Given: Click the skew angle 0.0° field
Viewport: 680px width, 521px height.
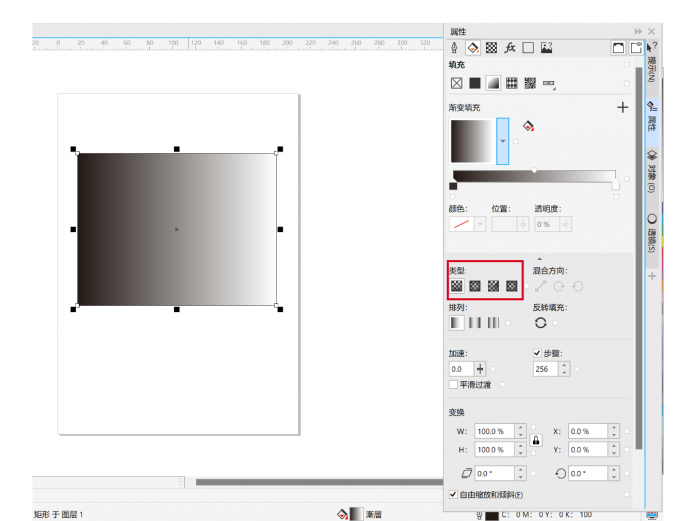Looking at the screenshot, I should [494, 473].
